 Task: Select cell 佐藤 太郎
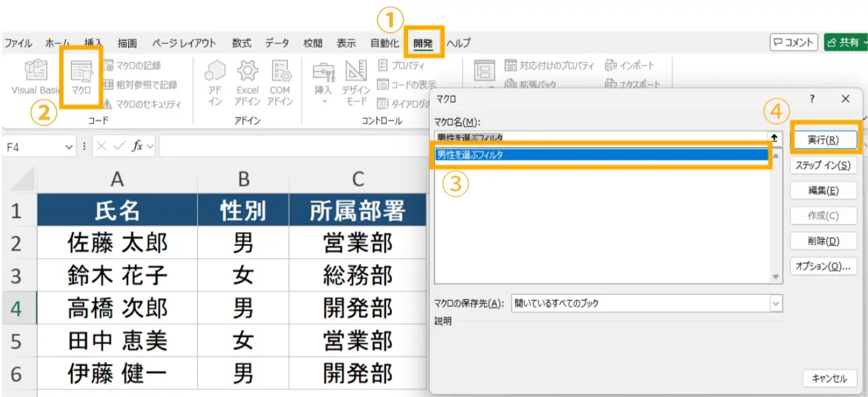point(117,243)
